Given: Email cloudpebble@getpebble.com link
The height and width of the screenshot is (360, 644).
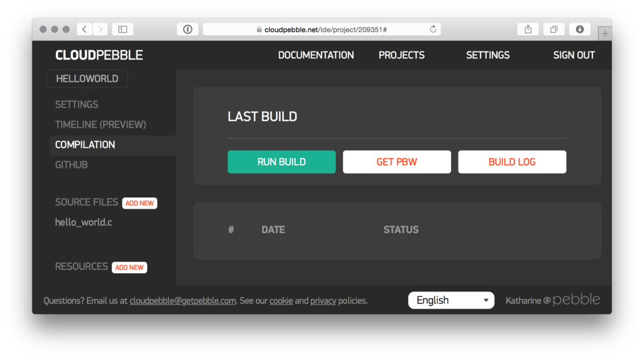Looking at the screenshot, I should tap(183, 301).
